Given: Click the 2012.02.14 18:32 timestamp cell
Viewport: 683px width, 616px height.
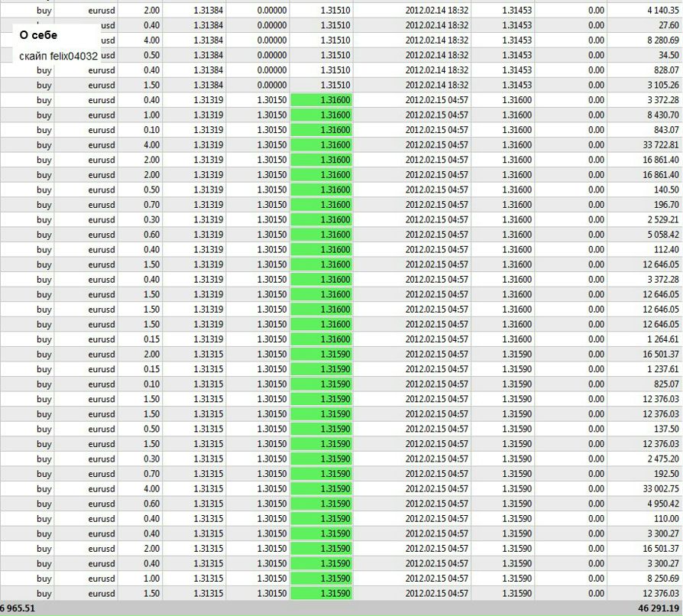Looking at the screenshot, I should [x=435, y=10].
